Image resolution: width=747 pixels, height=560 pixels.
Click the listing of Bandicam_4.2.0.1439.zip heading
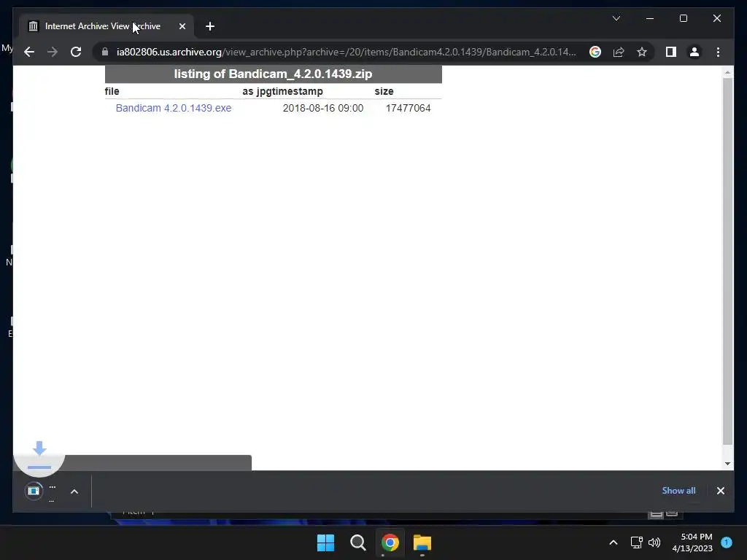[x=273, y=74]
